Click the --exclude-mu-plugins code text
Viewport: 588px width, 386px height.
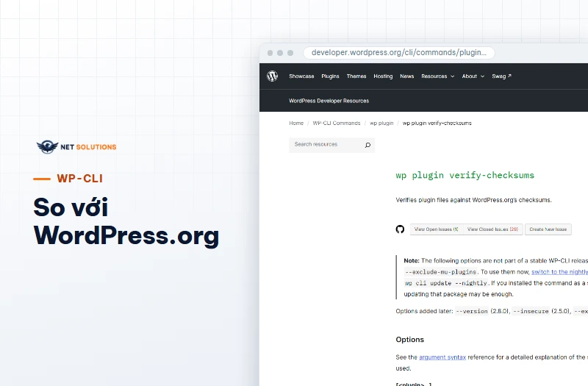[x=440, y=272]
